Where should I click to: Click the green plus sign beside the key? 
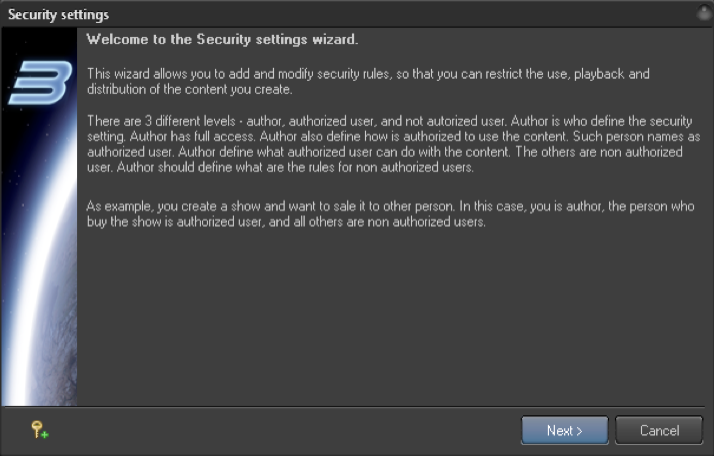[x=45, y=435]
